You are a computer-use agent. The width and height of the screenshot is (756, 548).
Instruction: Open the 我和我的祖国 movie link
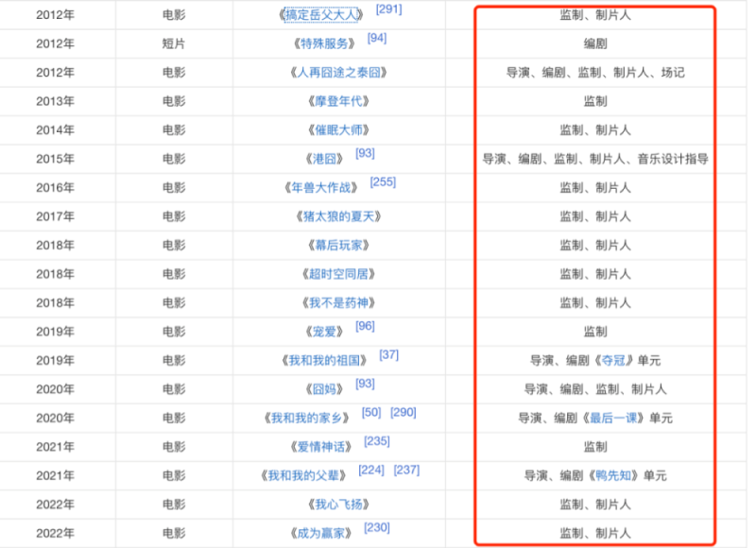[327, 361]
